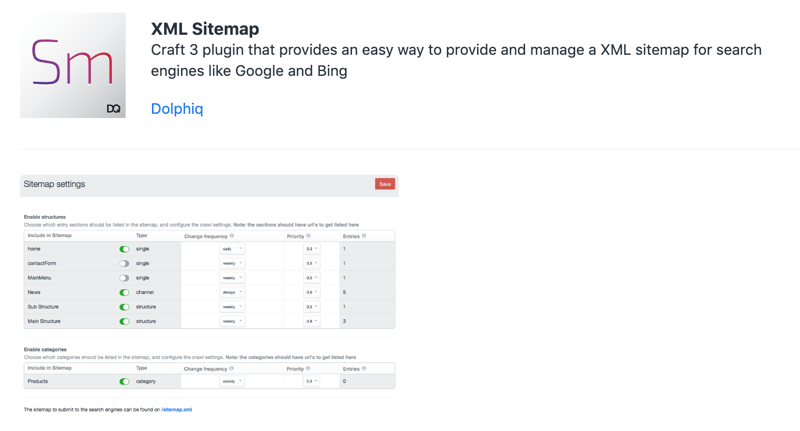800x431 pixels.
Task: Click info icon beside categories Priority header
Action: click(308, 368)
